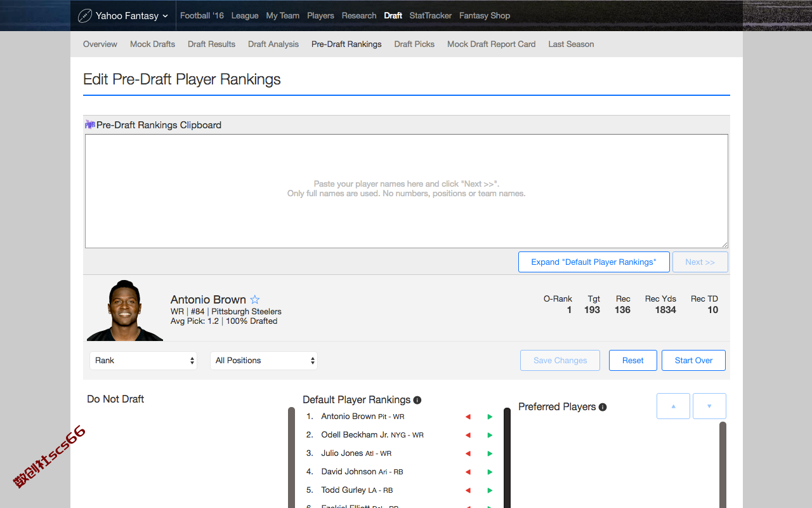Open the Rank sort dropdown

143,360
